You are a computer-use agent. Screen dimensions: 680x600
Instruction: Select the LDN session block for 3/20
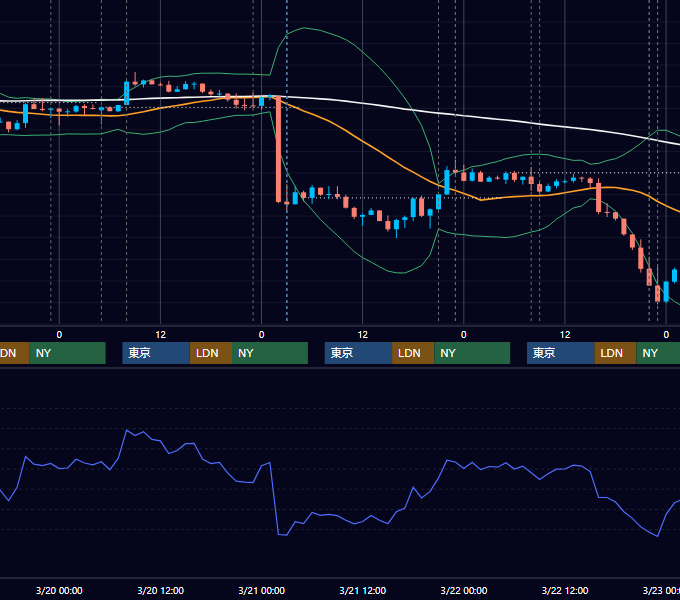pyautogui.click(x=211, y=353)
